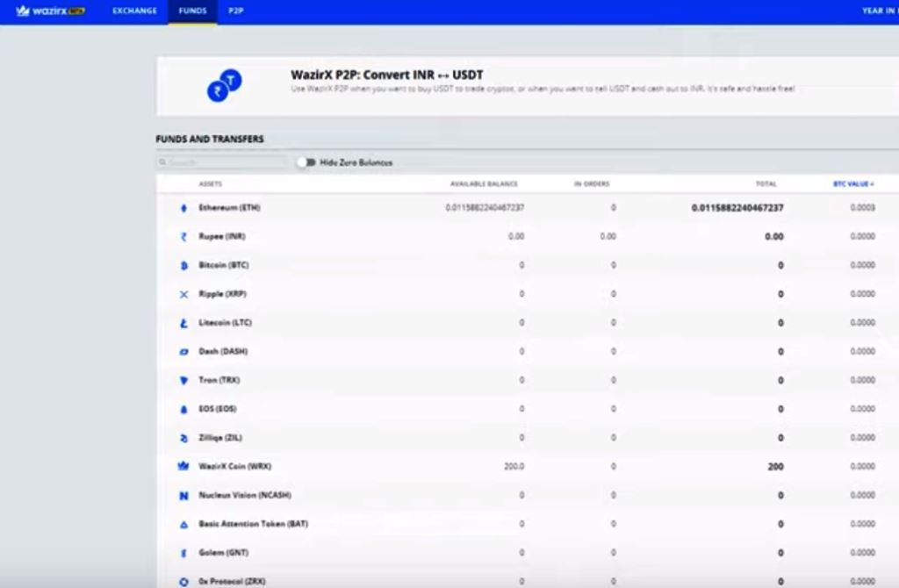Viewport: 899px width, 588px height.
Task: Click the 0x Protocol ZRX icon
Action: click(184, 582)
